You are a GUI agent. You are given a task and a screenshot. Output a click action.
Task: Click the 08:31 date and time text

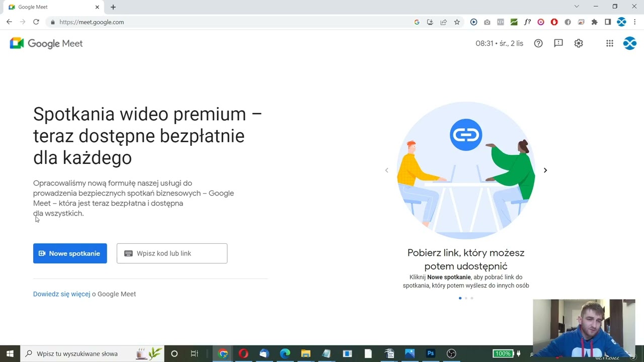499,43
